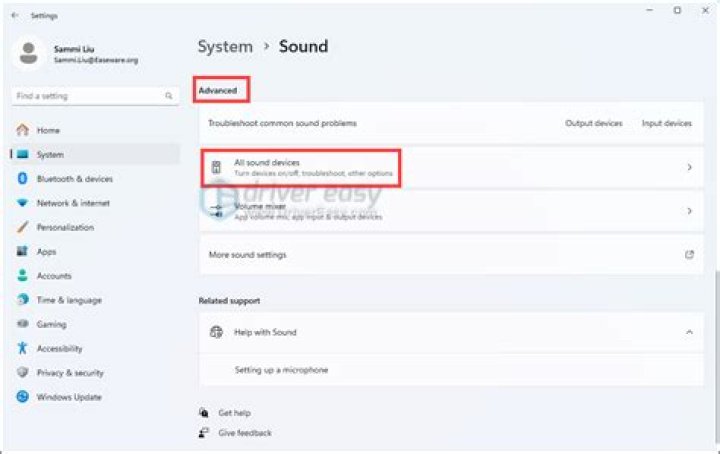This screenshot has height=454, width=720.
Task: Open Volume mixer via its chevron arrow
Action: coord(689,211)
